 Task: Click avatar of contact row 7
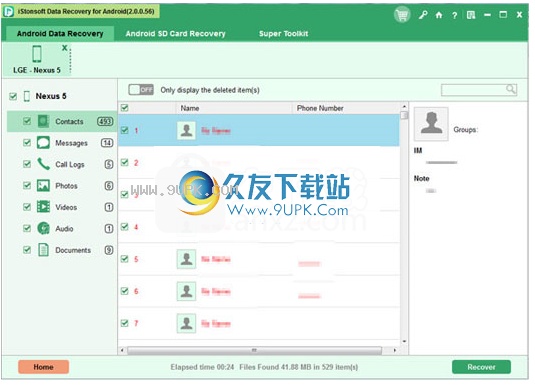pos(186,323)
